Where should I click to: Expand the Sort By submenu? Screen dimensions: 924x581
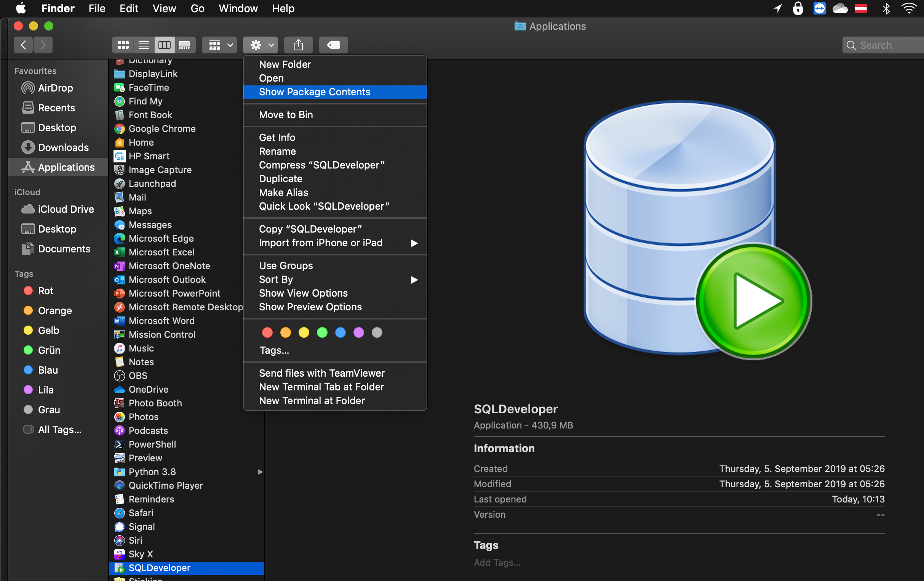[x=276, y=279]
